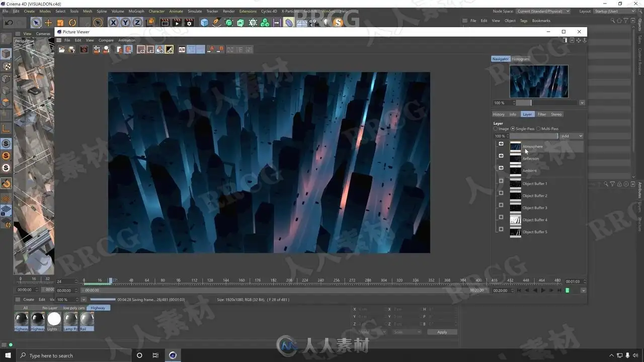Switch to the Histogram tab
Screen dimensions: 644x362
pos(520,59)
